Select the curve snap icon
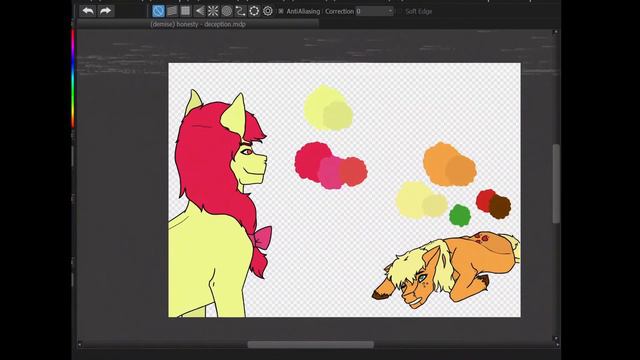Screen dimensions: 640x360 click(x=240, y=11)
